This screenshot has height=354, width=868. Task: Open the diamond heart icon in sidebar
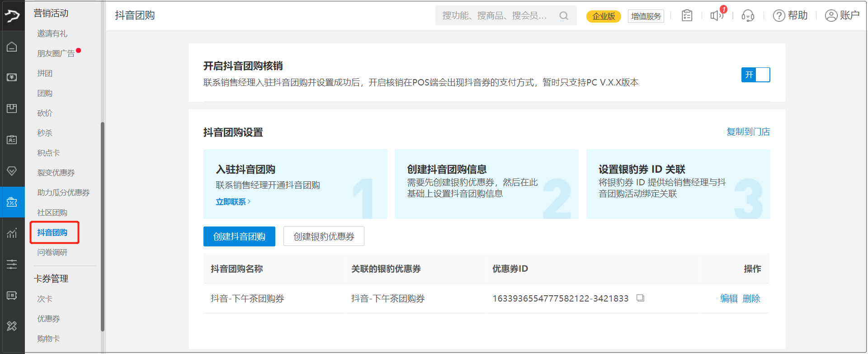click(12, 171)
